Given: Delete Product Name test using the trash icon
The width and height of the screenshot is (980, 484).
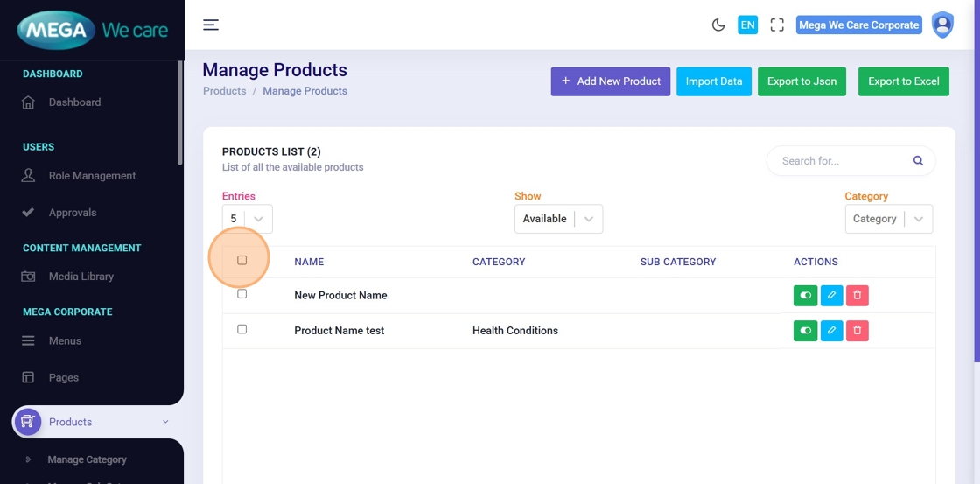Looking at the screenshot, I should pyautogui.click(x=857, y=331).
